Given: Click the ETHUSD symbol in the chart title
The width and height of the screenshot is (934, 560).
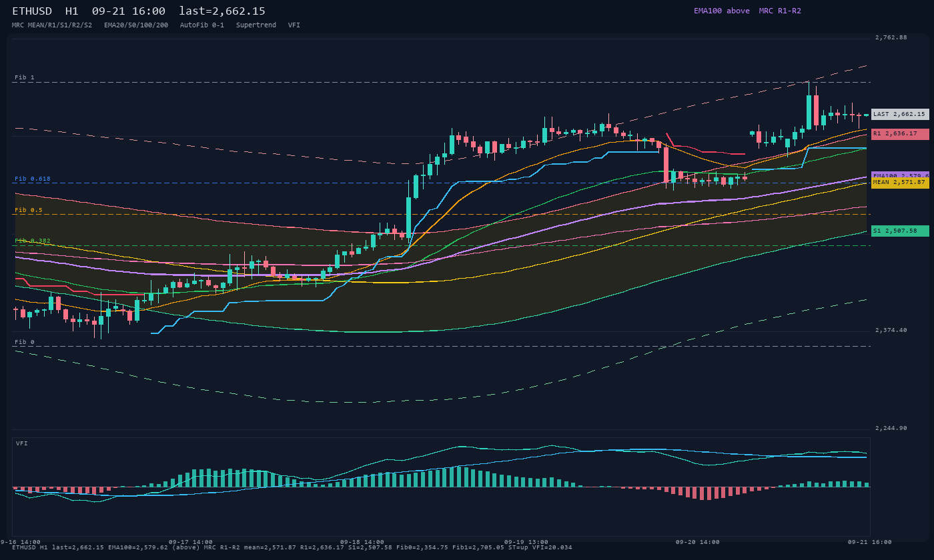Looking at the screenshot, I should point(33,11).
